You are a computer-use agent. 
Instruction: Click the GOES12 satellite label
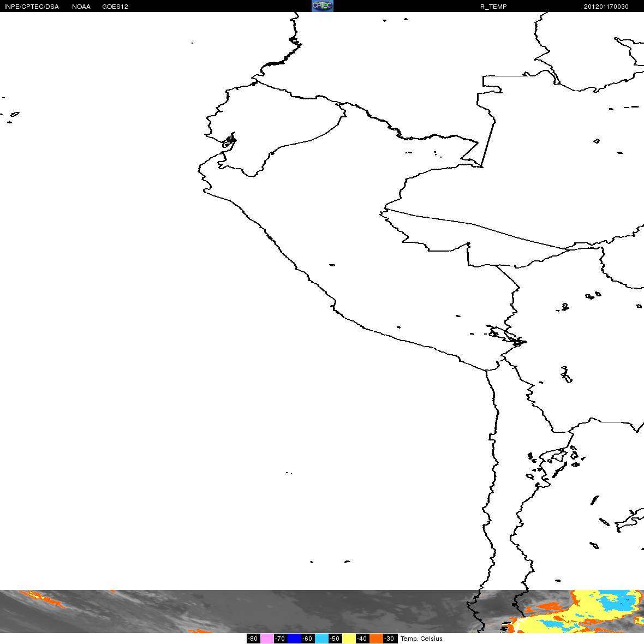point(115,7)
